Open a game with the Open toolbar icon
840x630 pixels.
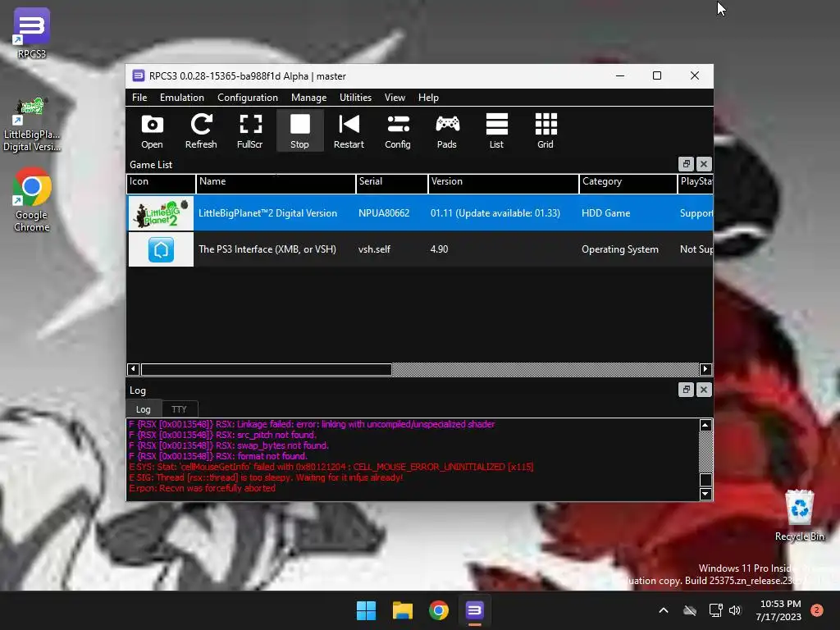point(152,130)
